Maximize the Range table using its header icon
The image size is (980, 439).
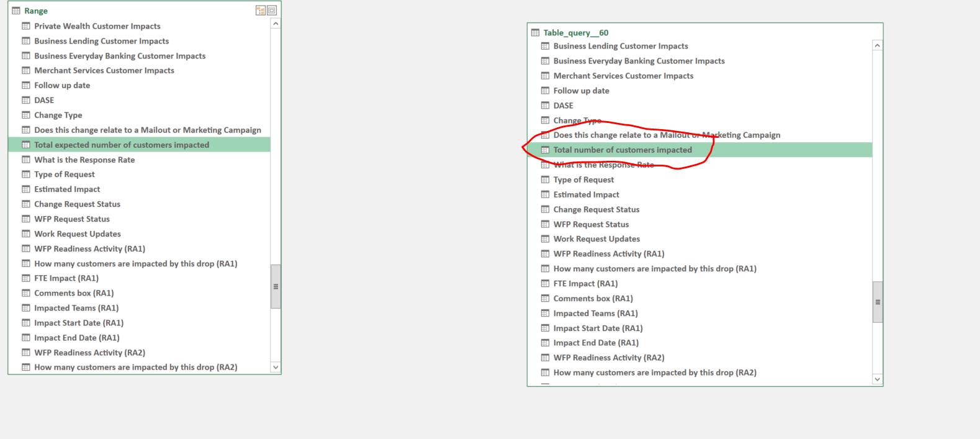pyautogui.click(x=272, y=11)
